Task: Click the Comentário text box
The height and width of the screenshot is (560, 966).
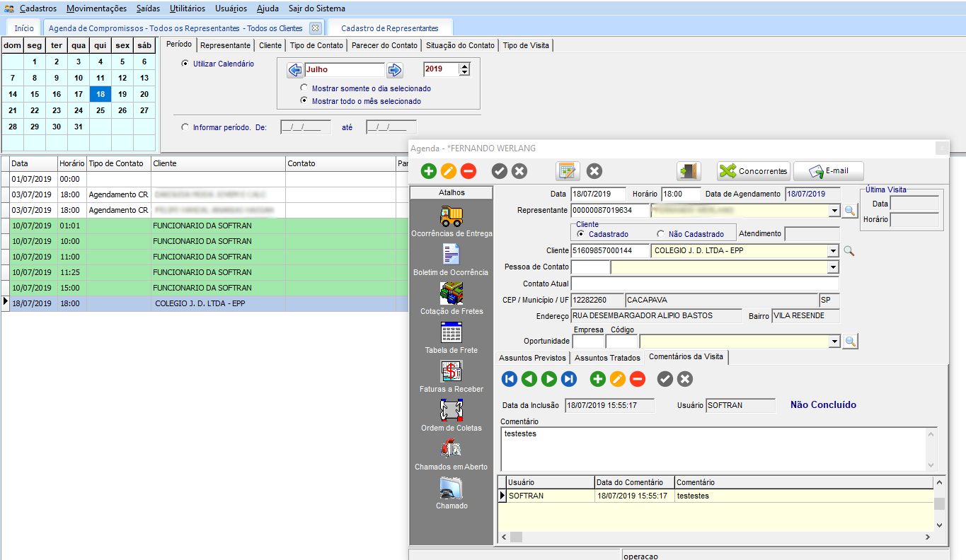Action: [715, 448]
